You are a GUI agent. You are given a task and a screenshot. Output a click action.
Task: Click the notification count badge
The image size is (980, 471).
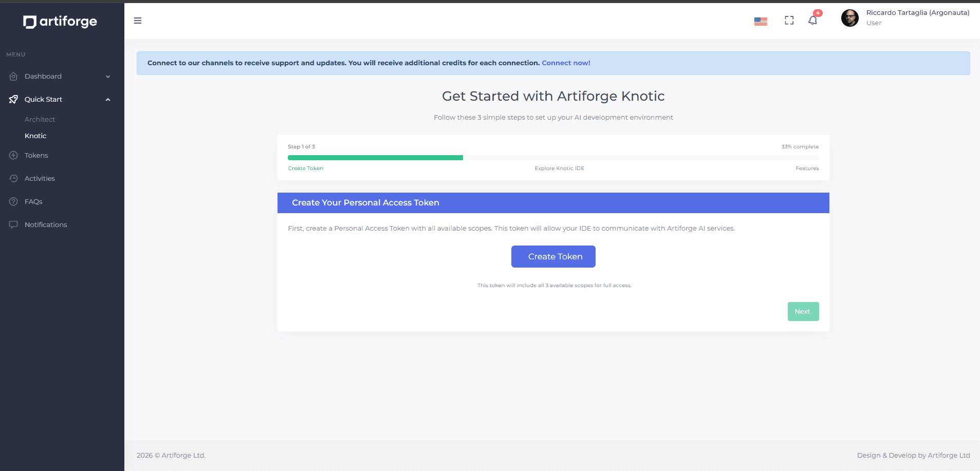tap(818, 13)
